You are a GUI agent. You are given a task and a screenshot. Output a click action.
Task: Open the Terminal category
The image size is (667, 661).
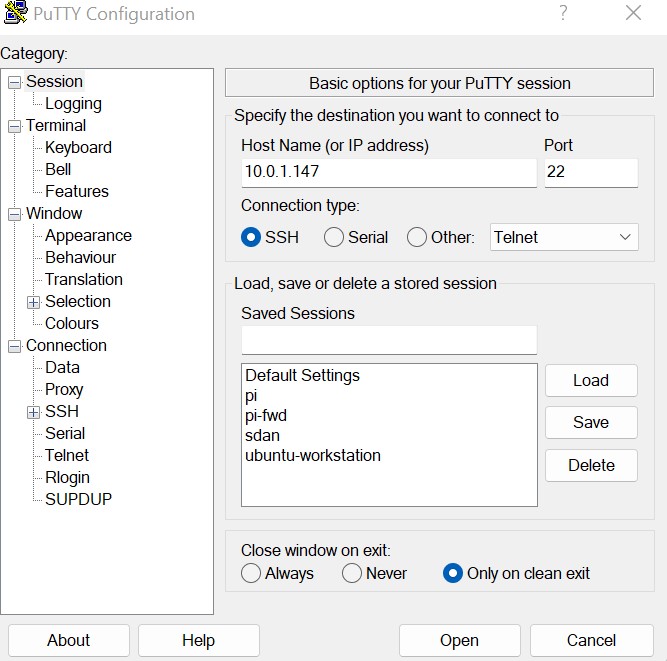coord(56,125)
